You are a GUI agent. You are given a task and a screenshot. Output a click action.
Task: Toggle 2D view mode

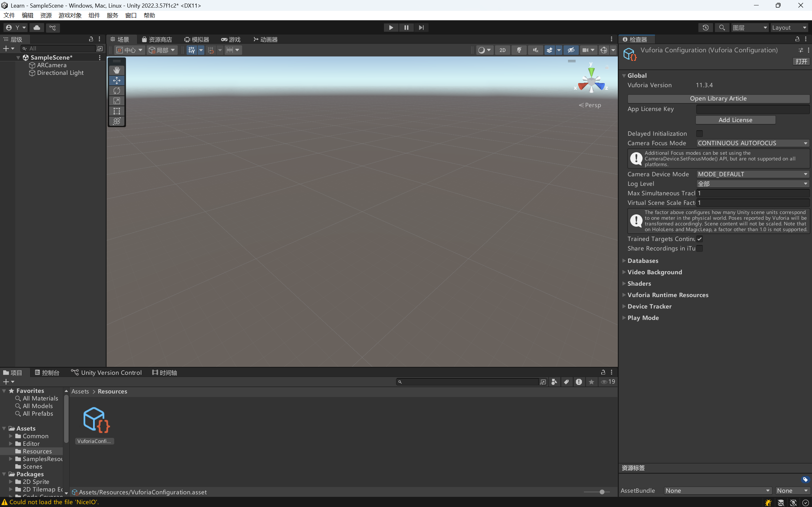tap(502, 50)
